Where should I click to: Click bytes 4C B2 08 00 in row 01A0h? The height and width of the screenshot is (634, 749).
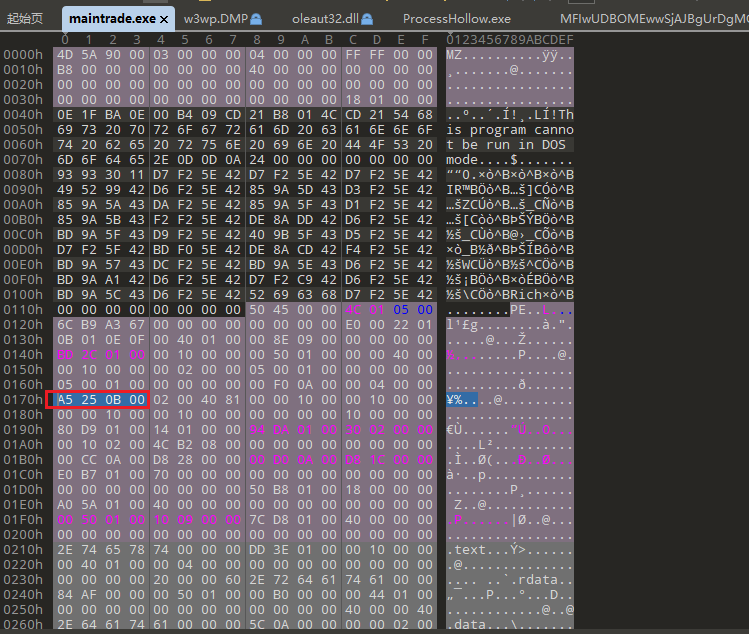[x=197, y=445]
